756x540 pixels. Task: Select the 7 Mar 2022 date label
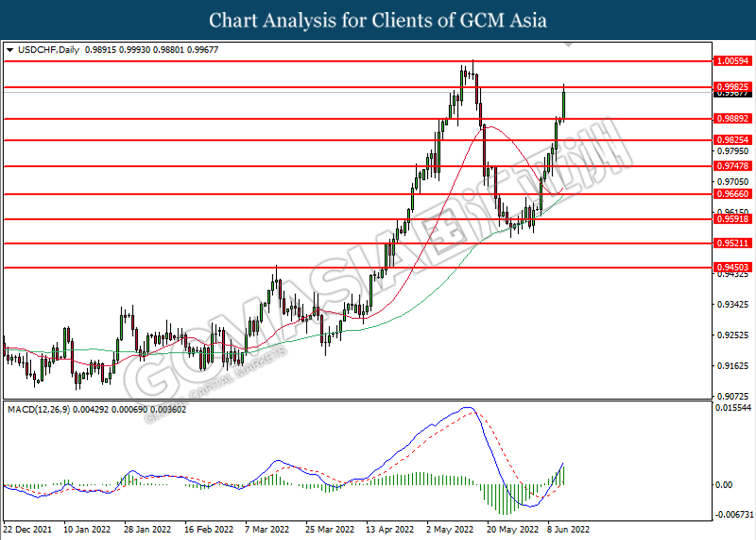[267, 529]
